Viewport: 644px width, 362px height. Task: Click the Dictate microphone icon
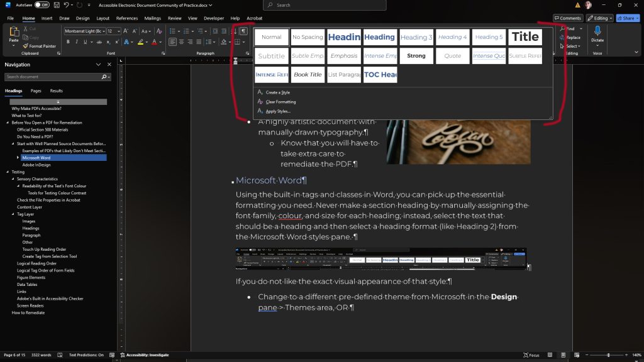(597, 31)
